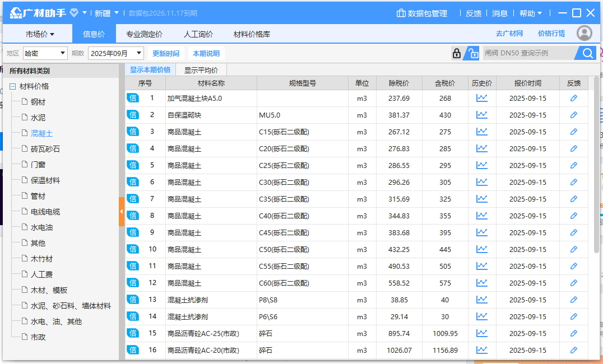603x364 pixels.
Task: Click feedback pencil for C20 商品混凝土
Action: [x=573, y=148]
